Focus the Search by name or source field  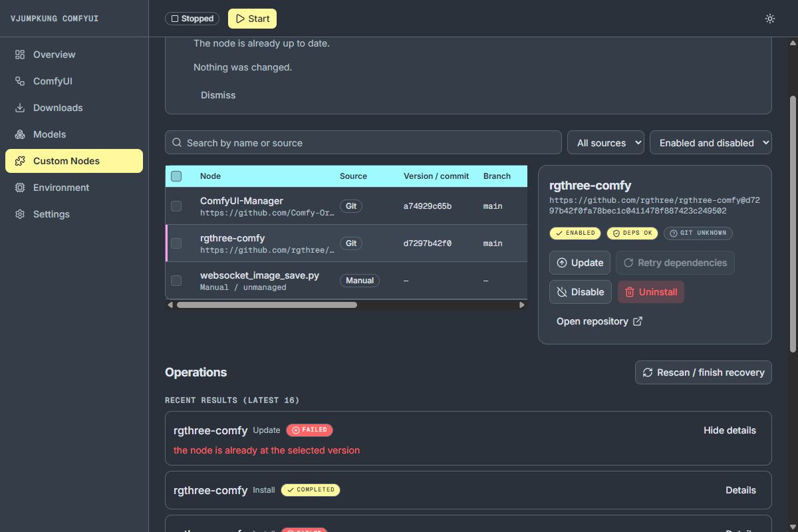click(363, 142)
